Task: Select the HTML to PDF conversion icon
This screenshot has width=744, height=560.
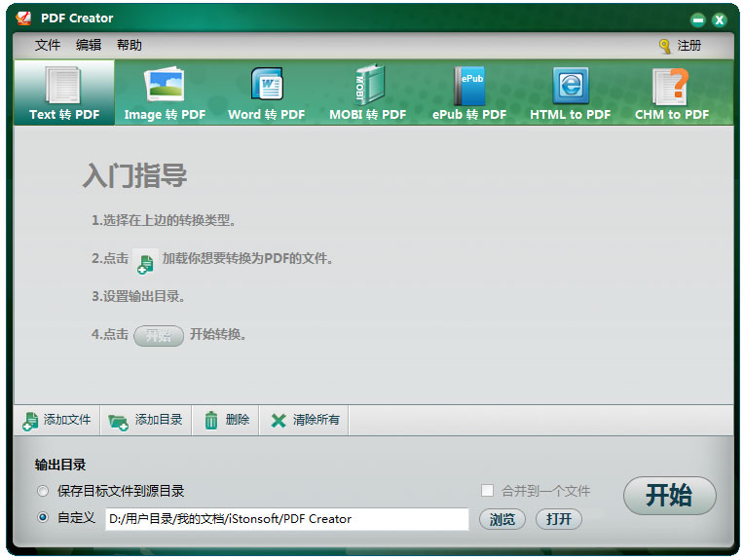Action: pyautogui.click(x=570, y=88)
